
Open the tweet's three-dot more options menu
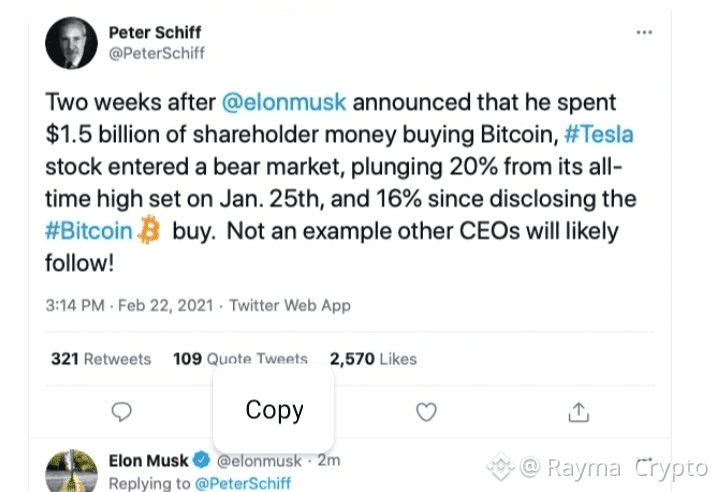pos(644,33)
